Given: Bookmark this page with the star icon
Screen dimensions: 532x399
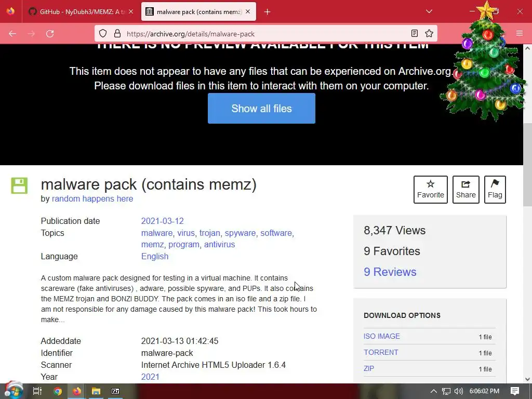Looking at the screenshot, I should pos(429,33).
